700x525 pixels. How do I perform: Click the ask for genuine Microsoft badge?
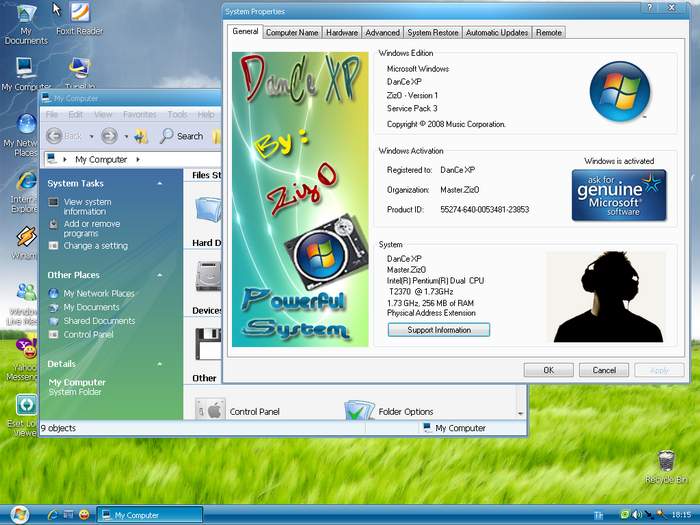619,195
